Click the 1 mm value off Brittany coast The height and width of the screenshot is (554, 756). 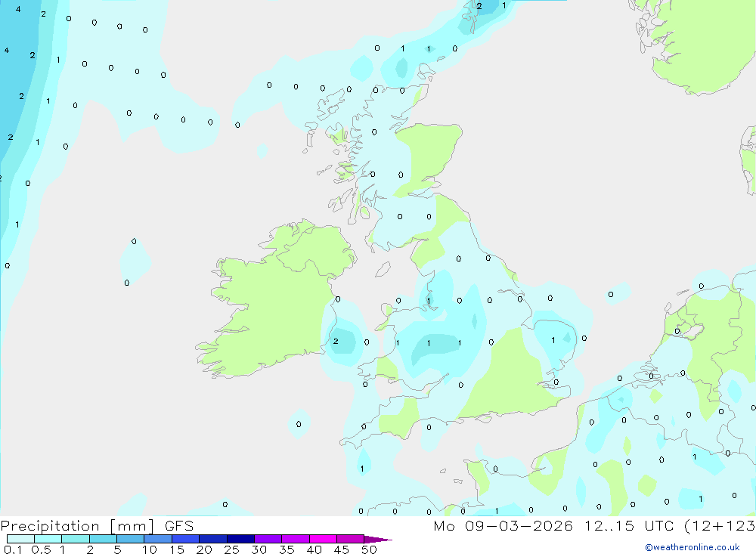coord(362,469)
